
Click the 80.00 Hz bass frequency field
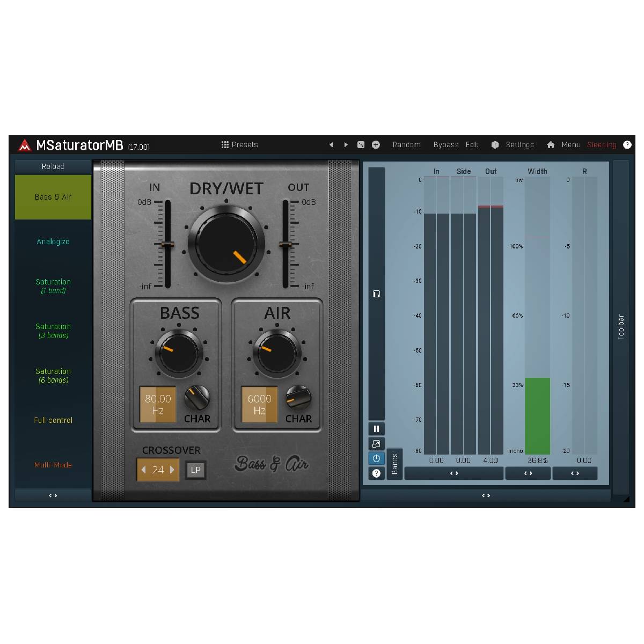coord(158,404)
